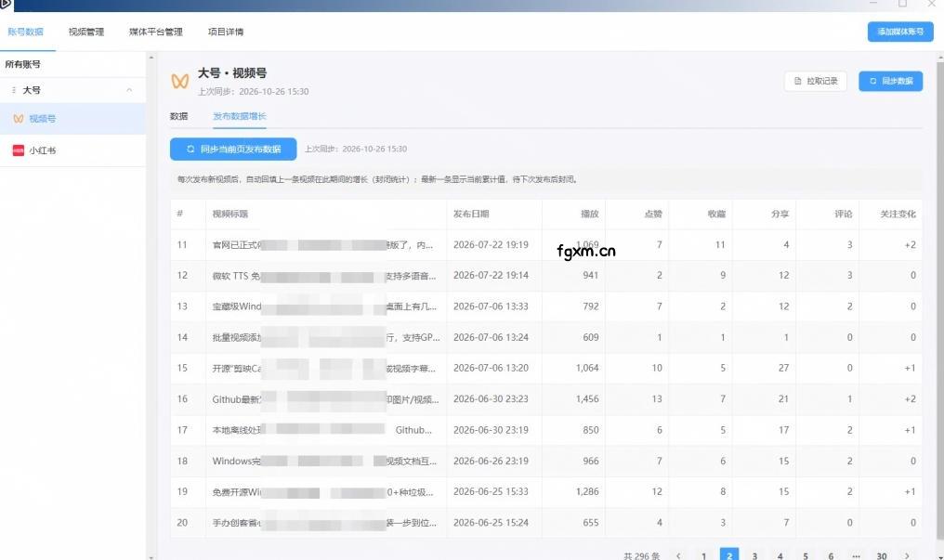Click the 发布日期 column header
This screenshot has height=560, width=944.
tap(471, 214)
